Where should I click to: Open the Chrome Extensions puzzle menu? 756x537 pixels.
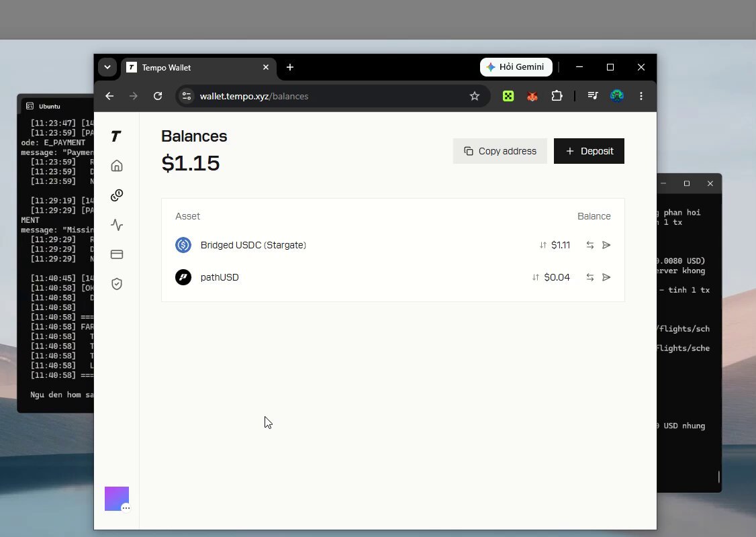[x=557, y=96]
